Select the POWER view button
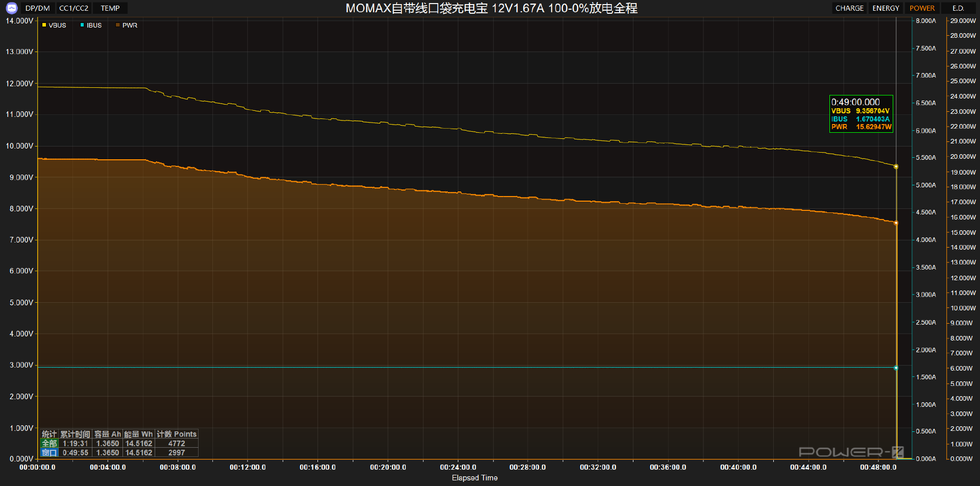980x486 pixels. click(922, 8)
